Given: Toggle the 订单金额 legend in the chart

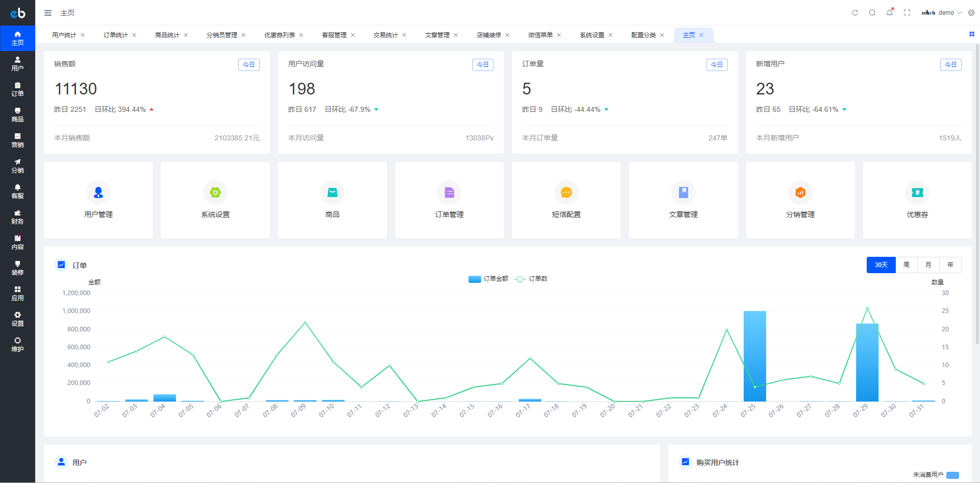Looking at the screenshot, I should pyautogui.click(x=488, y=279).
